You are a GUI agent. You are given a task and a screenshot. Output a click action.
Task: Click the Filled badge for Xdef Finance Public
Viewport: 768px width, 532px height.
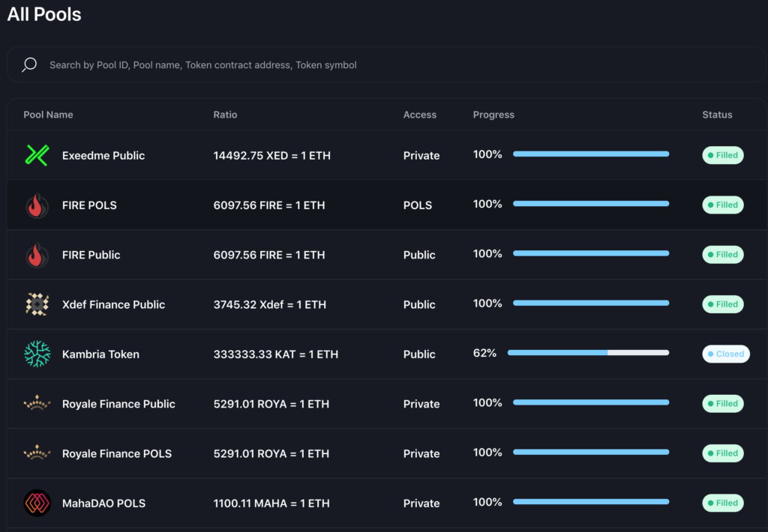[723, 304]
